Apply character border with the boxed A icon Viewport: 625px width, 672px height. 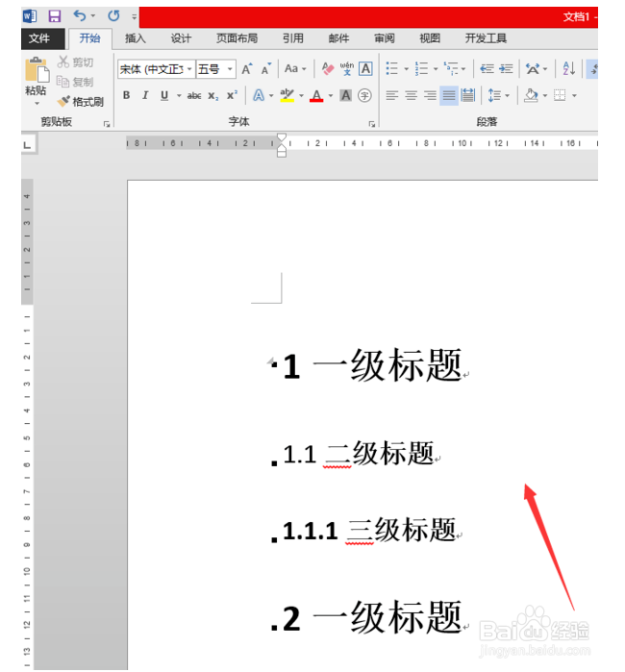(365, 68)
